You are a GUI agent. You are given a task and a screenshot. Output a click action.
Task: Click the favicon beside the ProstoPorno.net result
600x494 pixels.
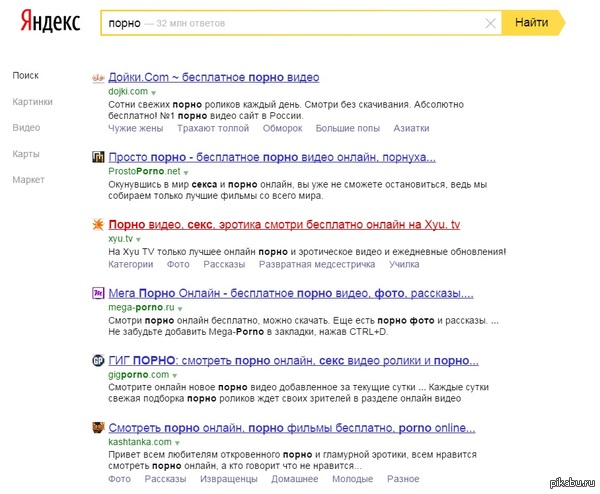98,157
